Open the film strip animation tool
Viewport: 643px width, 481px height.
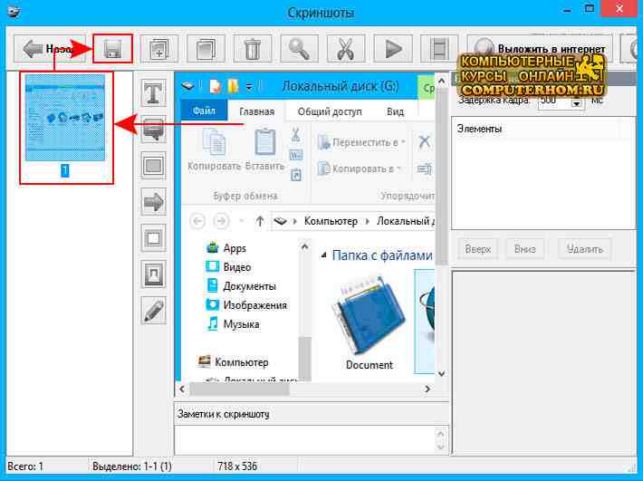[x=439, y=48]
